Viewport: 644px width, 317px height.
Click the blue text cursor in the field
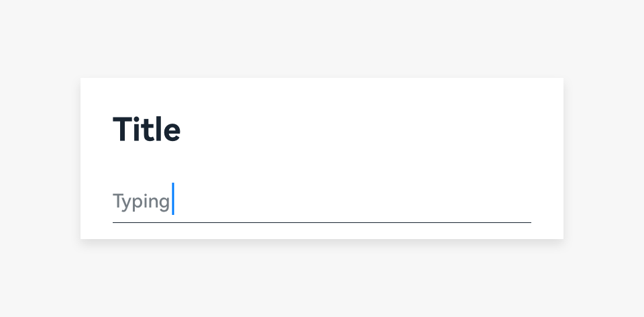(x=173, y=199)
